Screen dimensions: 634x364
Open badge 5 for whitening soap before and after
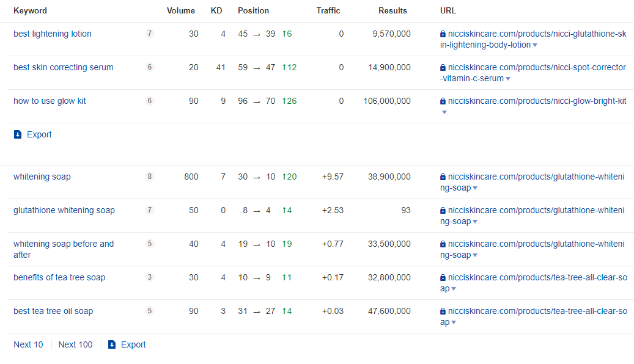pyautogui.click(x=150, y=244)
